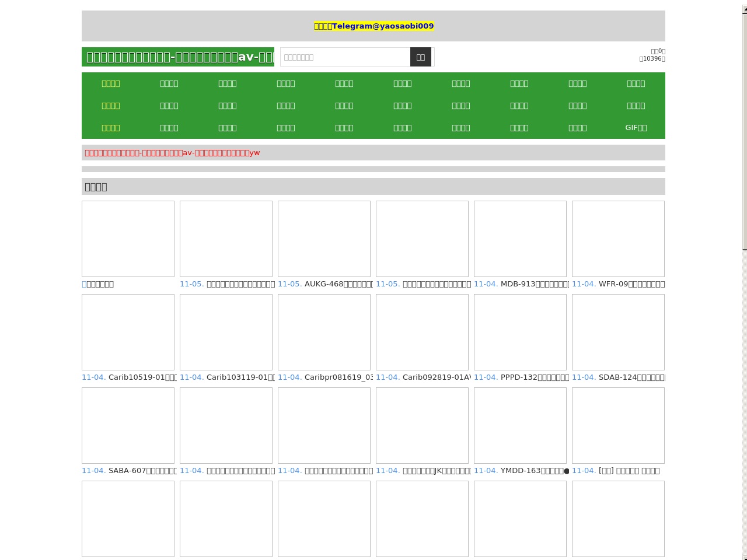747x560 pixels.
Task: Click the thumbnail above PPPD-132
Action: (520, 332)
